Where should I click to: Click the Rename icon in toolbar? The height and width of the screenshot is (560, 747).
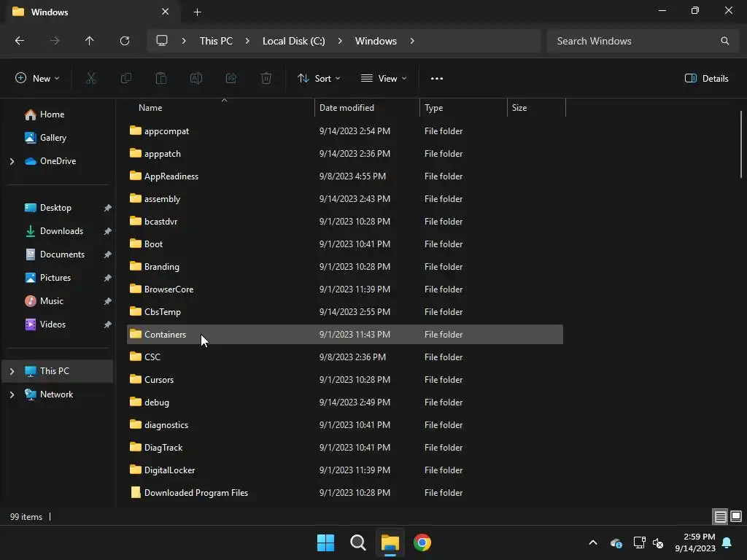196,78
